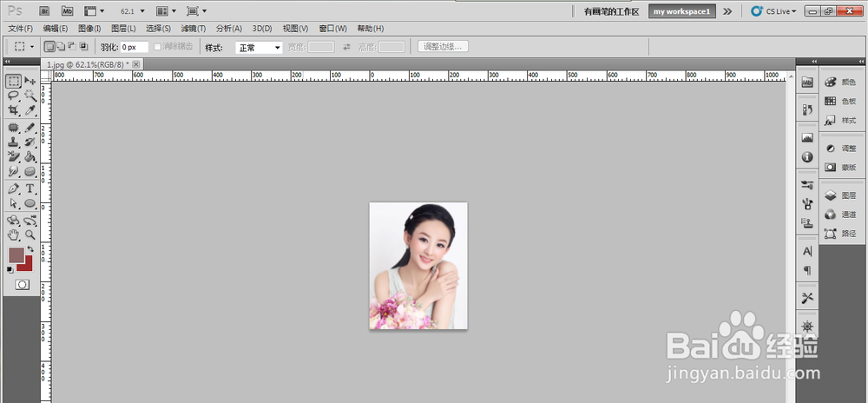Select the 3D Camera Rotate tool
The height and width of the screenshot is (403, 868).
pyautogui.click(x=30, y=221)
